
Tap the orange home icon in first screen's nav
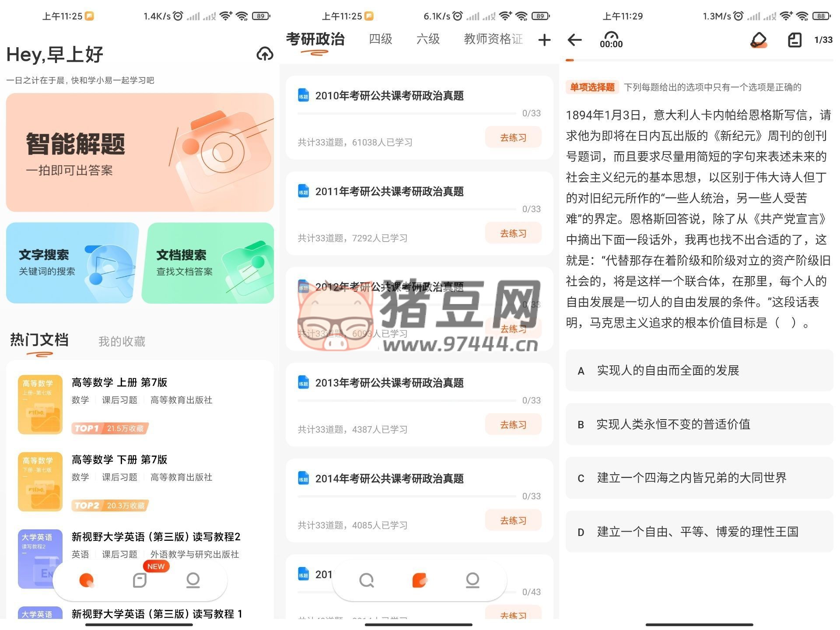87,580
